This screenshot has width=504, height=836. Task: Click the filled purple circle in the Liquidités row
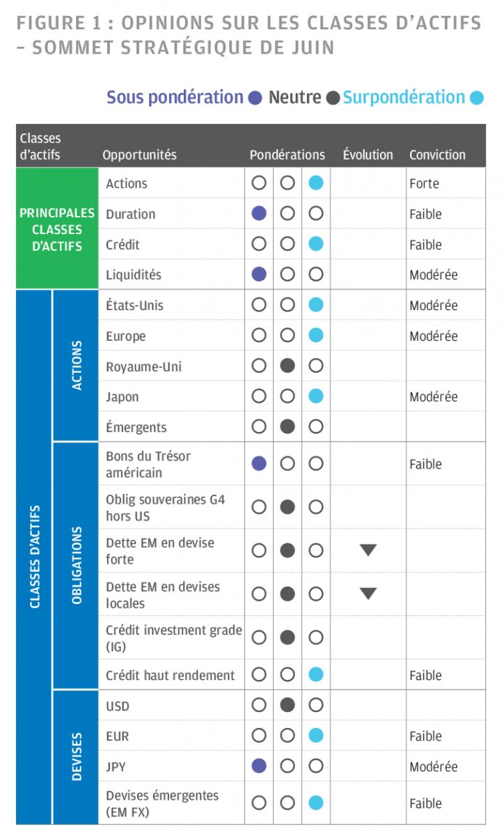(x=259, y=274)
